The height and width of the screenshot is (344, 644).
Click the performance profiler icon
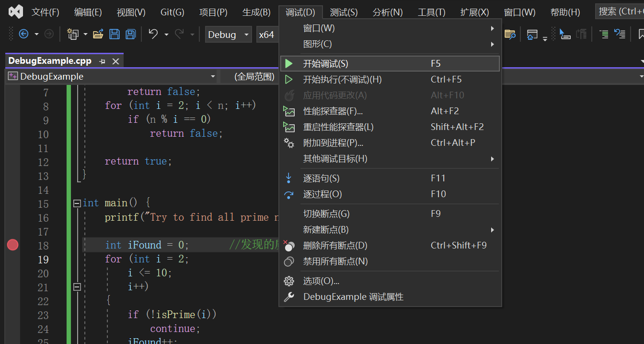289,111
